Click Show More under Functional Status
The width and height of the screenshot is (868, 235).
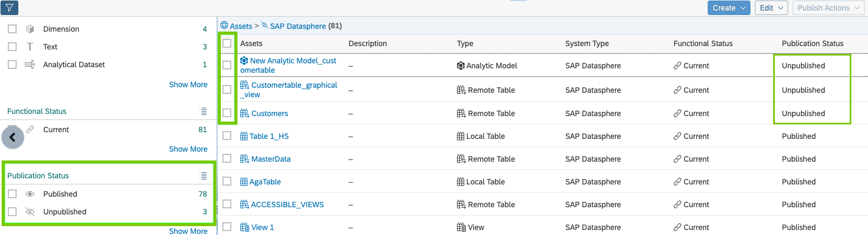coord(188,149)
